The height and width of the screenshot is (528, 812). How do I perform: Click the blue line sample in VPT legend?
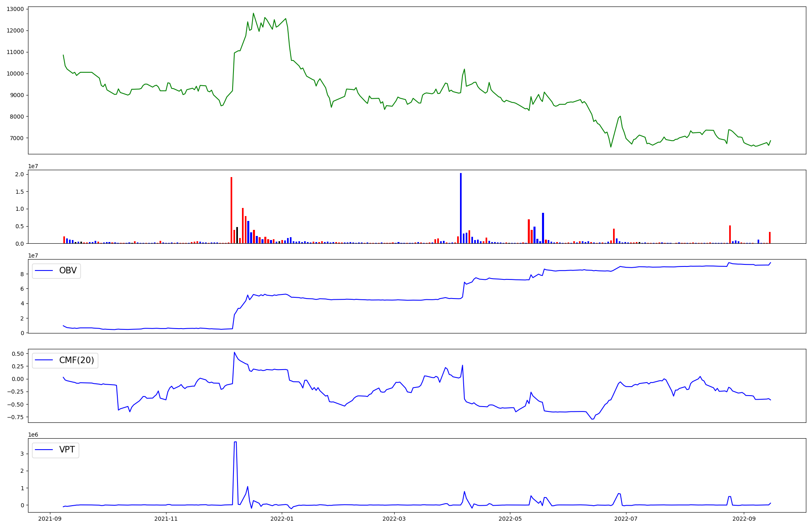click(44, 450)
